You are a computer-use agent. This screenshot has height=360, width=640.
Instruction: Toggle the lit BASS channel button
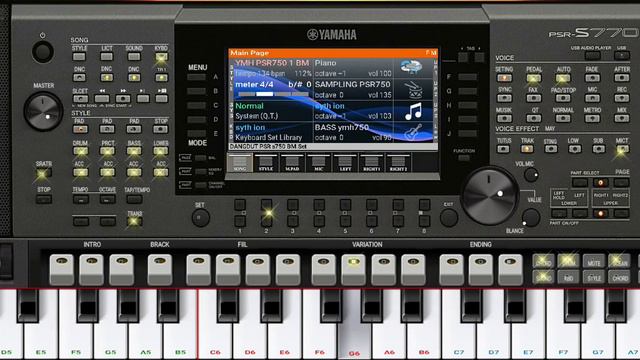[134, 151]
